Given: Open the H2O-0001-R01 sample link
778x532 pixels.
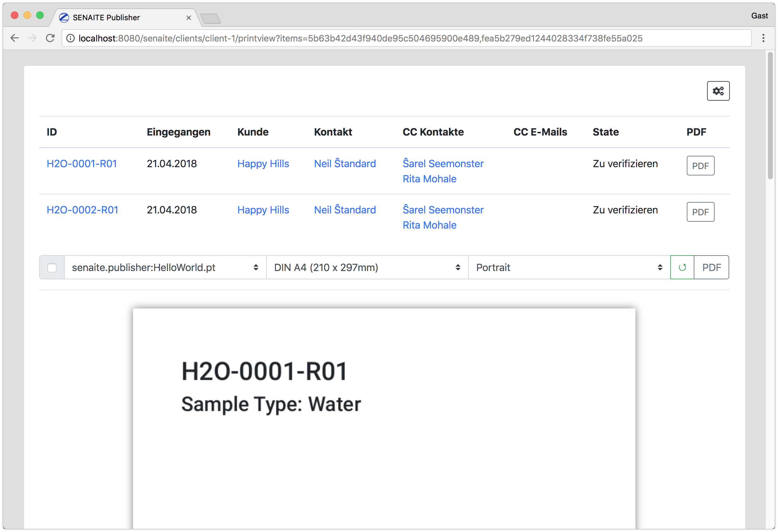Looking at the screenshot, I should point(82,164).
